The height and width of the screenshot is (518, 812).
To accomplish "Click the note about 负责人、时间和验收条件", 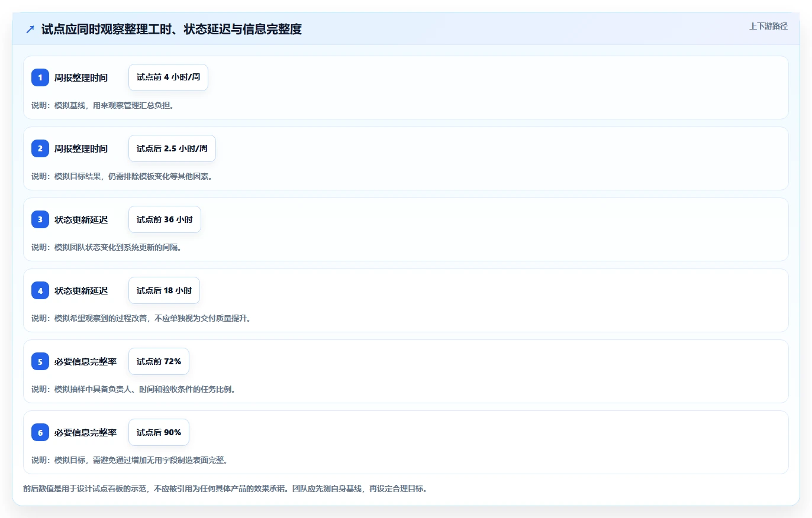I will click(134, 389).
